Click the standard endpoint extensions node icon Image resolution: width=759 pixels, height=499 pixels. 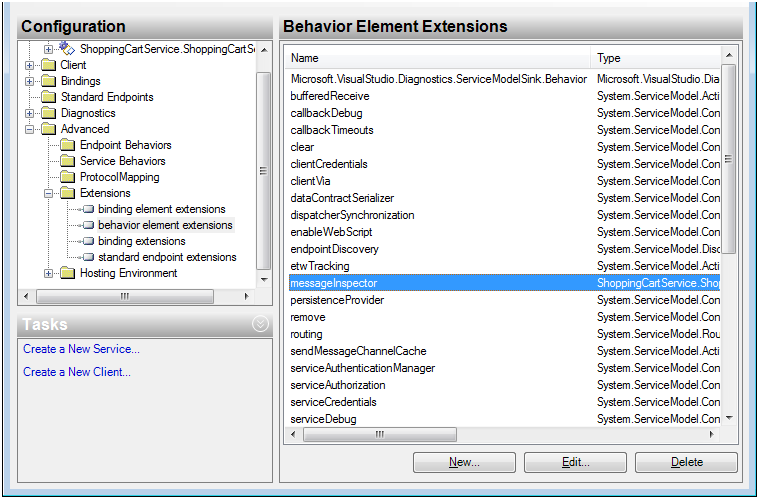click(88, 257)
